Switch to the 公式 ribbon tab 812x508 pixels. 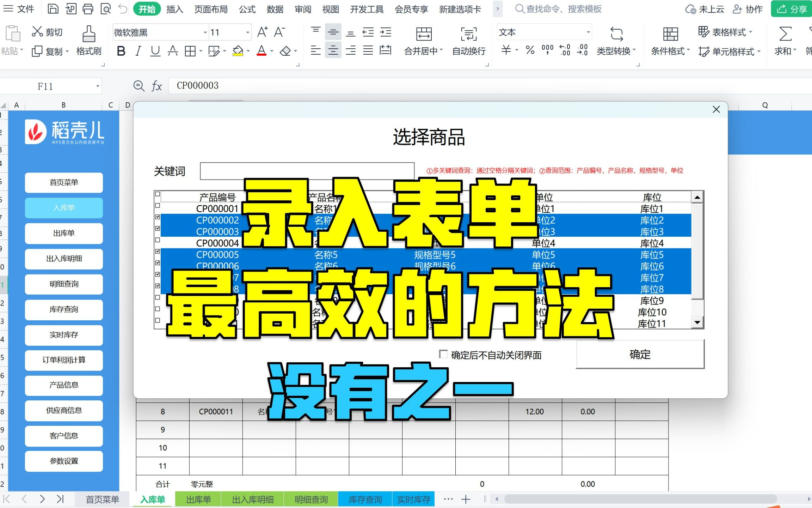click(247, 9)
